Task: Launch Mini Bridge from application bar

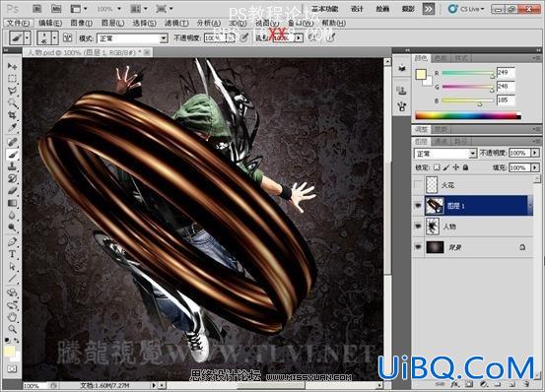Action: (x=56, y=8)
